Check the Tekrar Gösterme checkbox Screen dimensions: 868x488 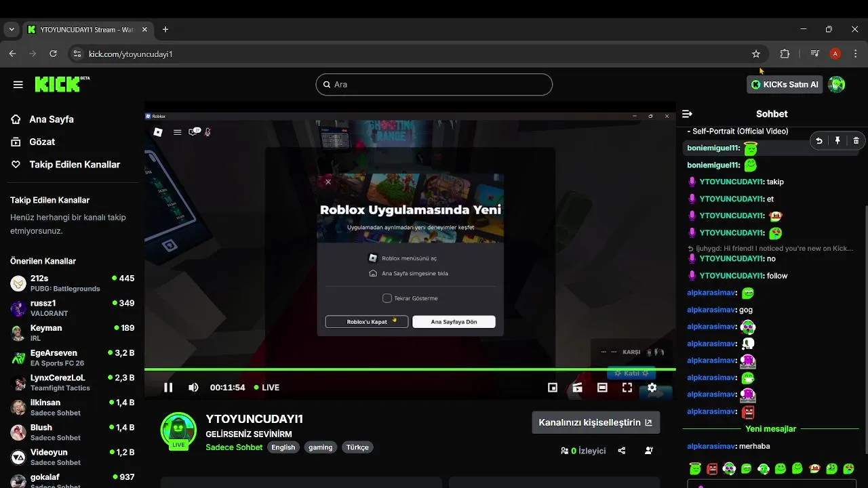[x=387, y=298]
